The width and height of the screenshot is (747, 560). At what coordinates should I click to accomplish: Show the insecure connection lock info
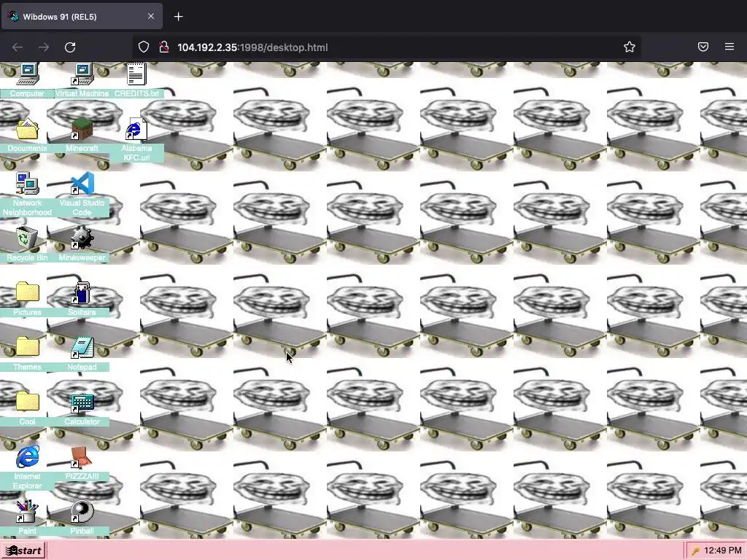[x=164, y=47]
